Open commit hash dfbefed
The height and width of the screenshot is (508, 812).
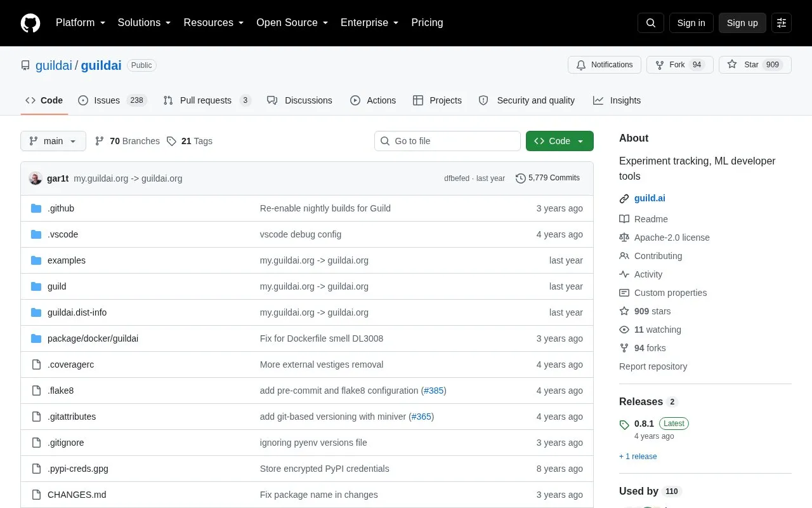click(457, 178)
